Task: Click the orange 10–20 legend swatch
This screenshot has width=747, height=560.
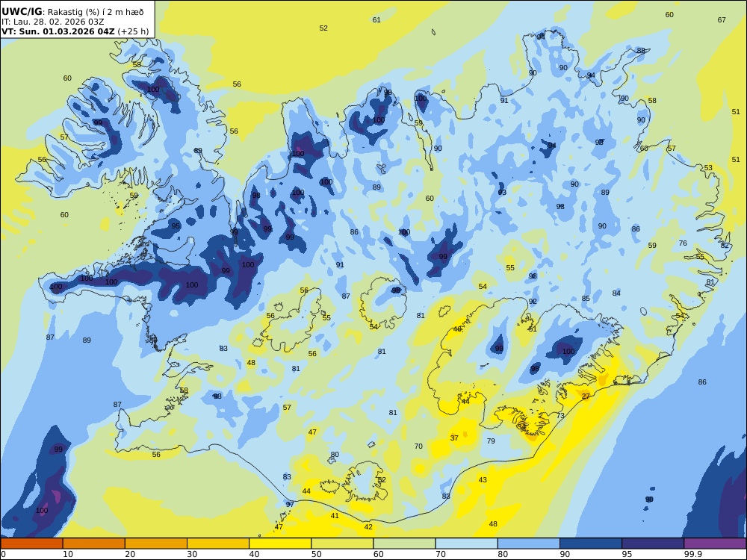Action: [x=94, y=544]
